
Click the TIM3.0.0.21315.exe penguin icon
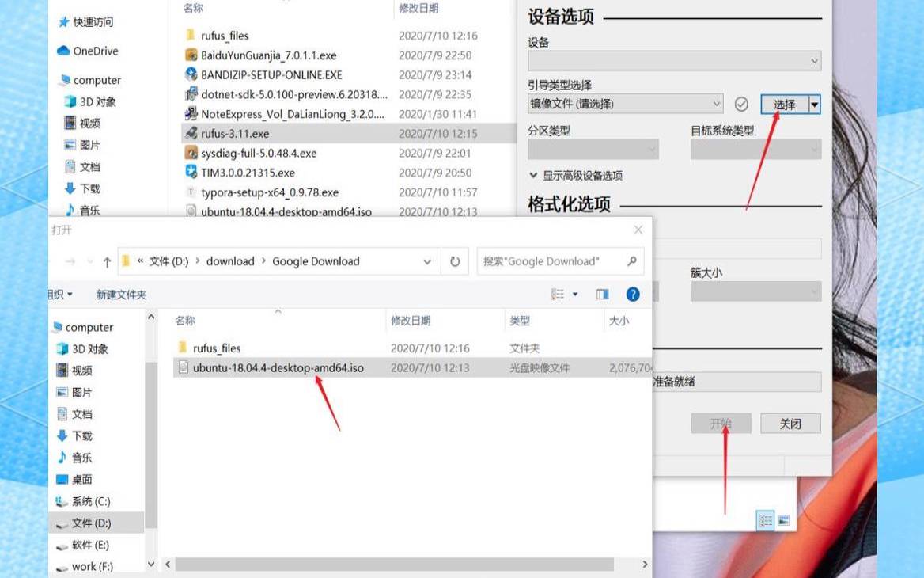pyautogui.click(x=191, y=173)
